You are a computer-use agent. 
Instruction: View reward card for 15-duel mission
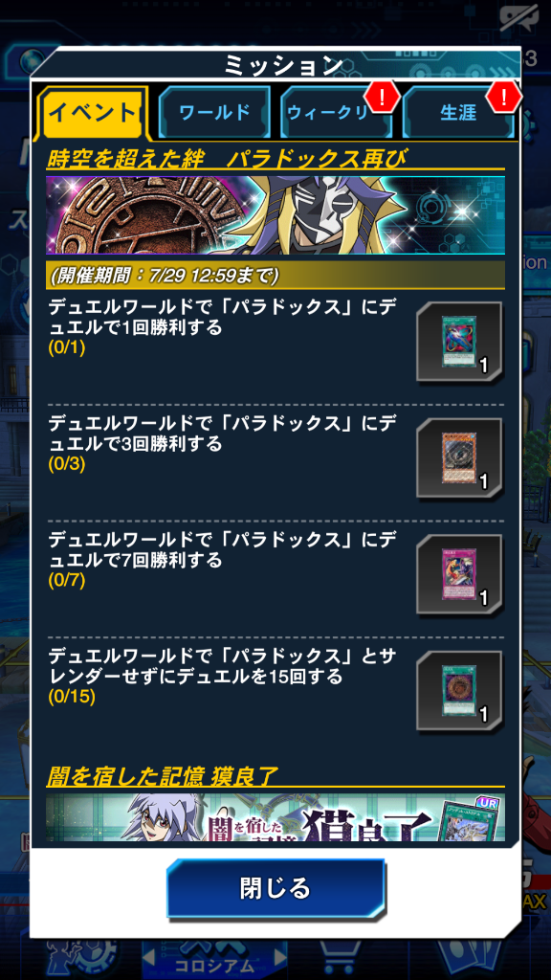[459, 691]
